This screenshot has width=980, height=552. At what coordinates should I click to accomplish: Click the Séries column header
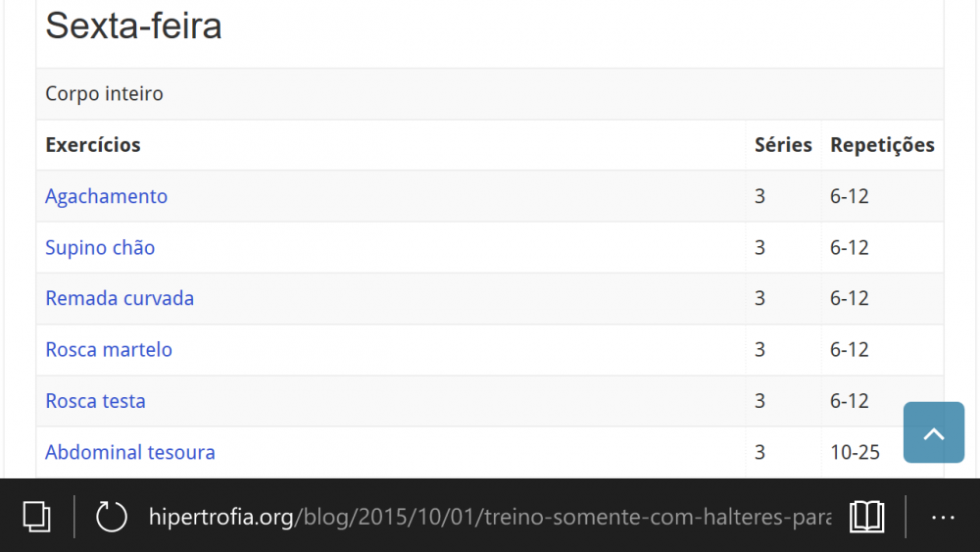click(x=783, y=145)
